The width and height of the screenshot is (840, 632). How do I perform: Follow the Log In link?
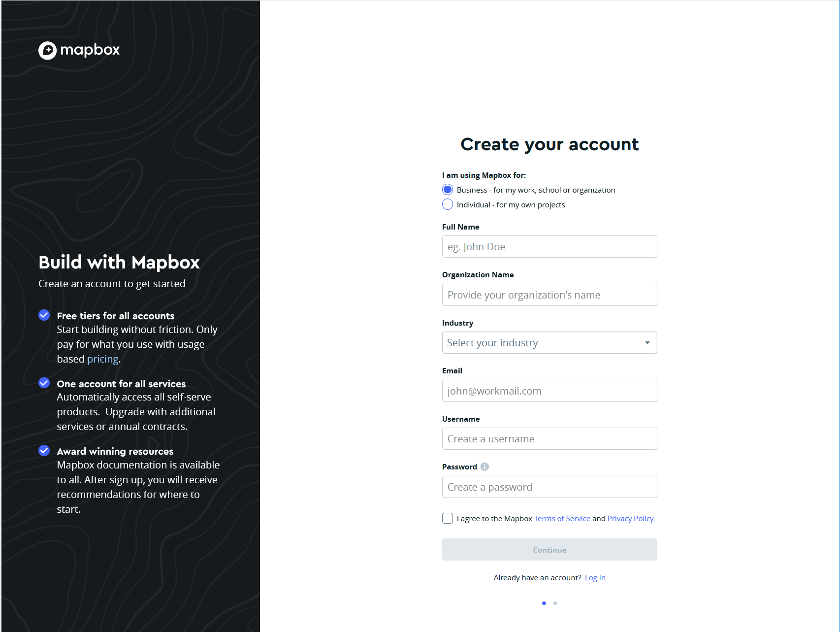(x=595, y=578)
